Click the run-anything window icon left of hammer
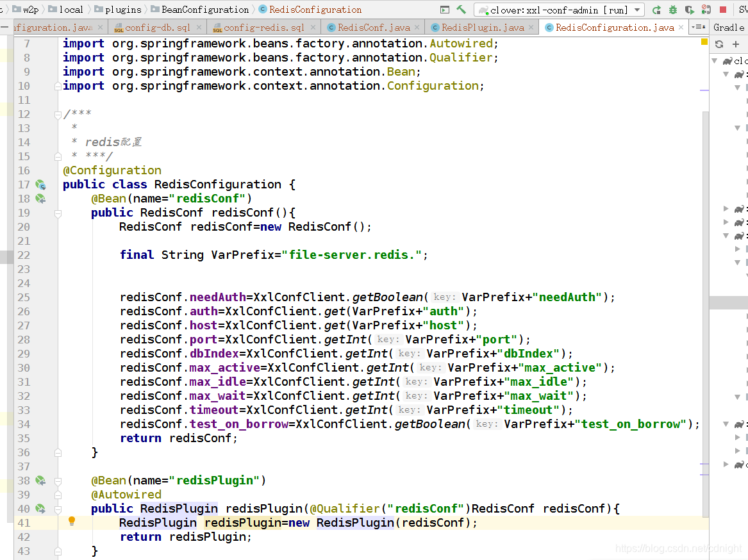 pyautogui.click(x=445, y=10)
